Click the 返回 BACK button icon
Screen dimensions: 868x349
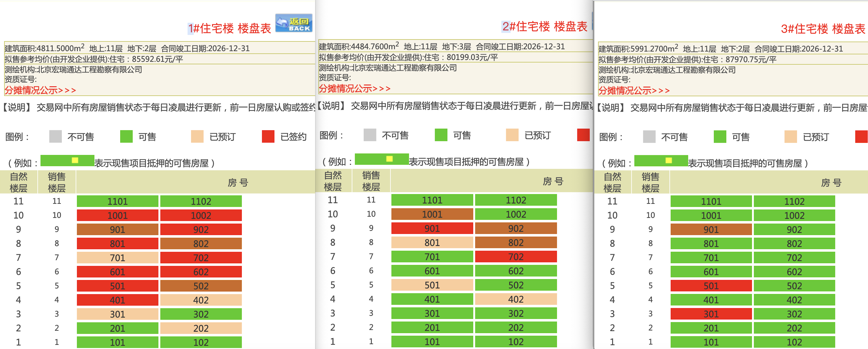coord(294,23)
